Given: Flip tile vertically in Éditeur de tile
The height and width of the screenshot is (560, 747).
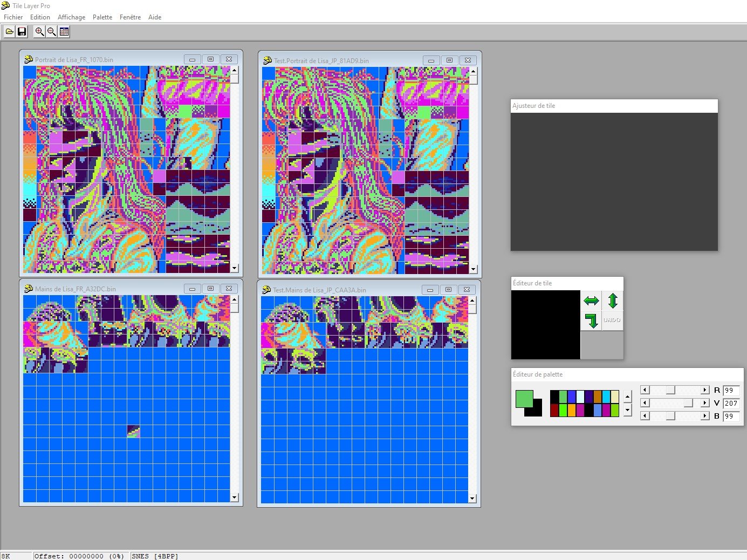Looking at the screenshot, I should [612, 301].
